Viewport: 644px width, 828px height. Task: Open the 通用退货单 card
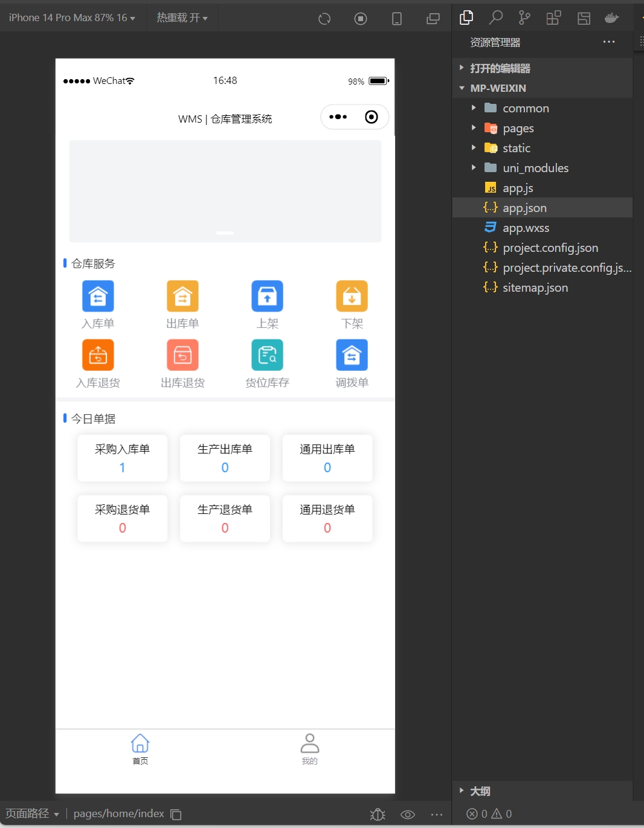click(x=327, y=519)
